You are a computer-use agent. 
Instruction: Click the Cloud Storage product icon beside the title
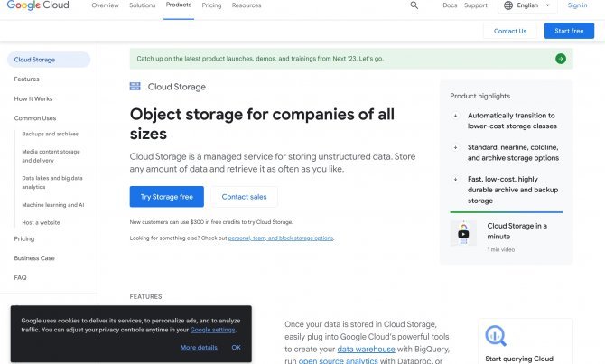pyautogui.click(x=135, y=86)
